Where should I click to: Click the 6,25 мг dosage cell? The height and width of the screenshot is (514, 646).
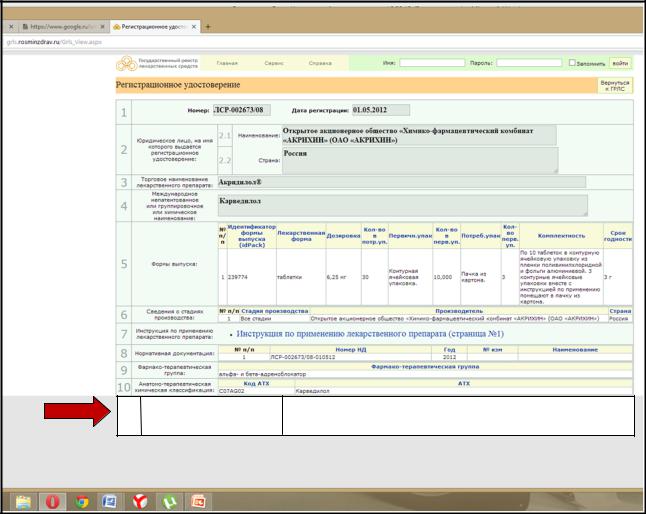tap(344, 277)
